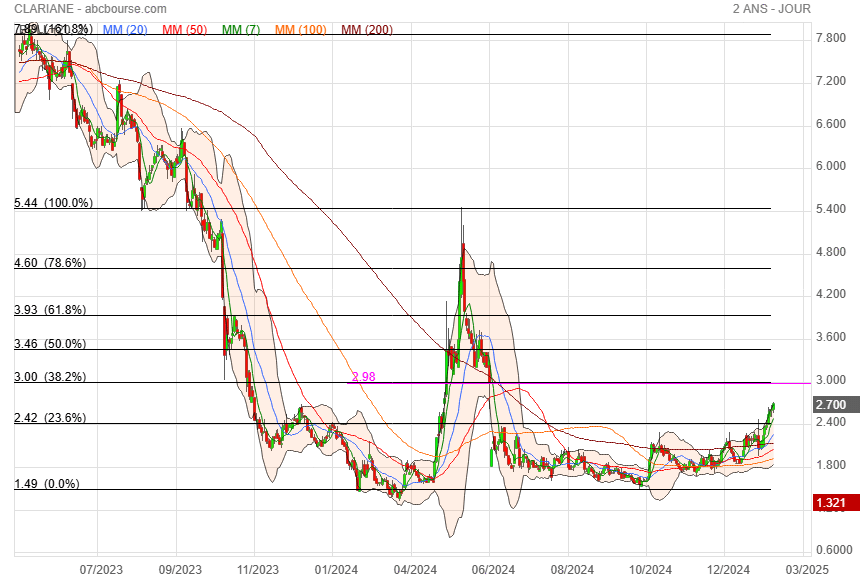Click the 07/2023 date axis label
The height and width of the screenshot is (580, 860).
click(101, 570)
